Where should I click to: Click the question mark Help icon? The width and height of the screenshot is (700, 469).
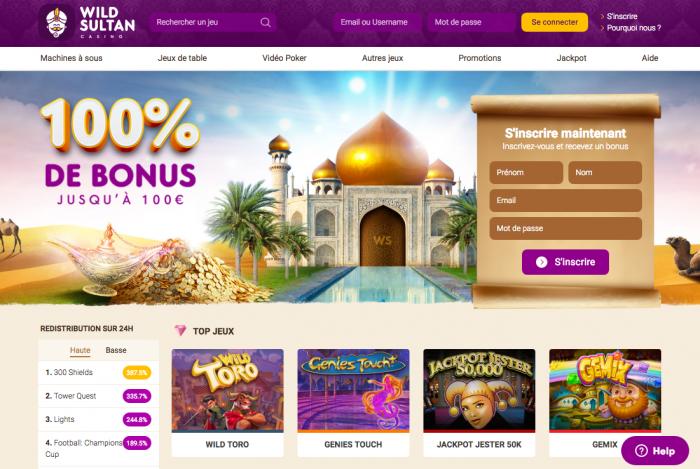tap(641, 451)
